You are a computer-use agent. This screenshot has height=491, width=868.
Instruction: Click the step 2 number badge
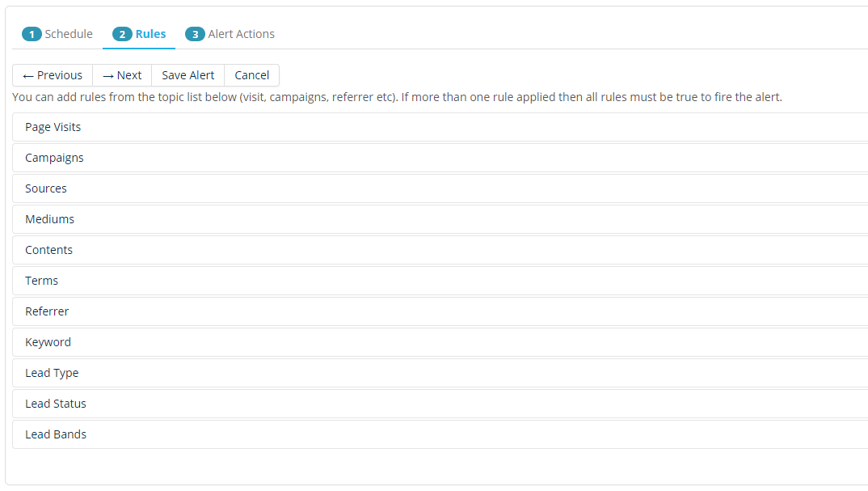[122, 34]
